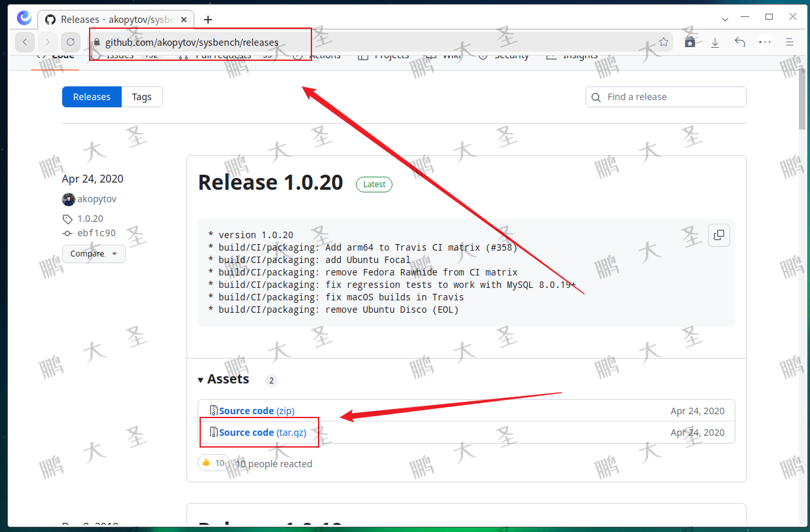Collapse the Assets section
The image size is (810, 532).
(223, 379)
